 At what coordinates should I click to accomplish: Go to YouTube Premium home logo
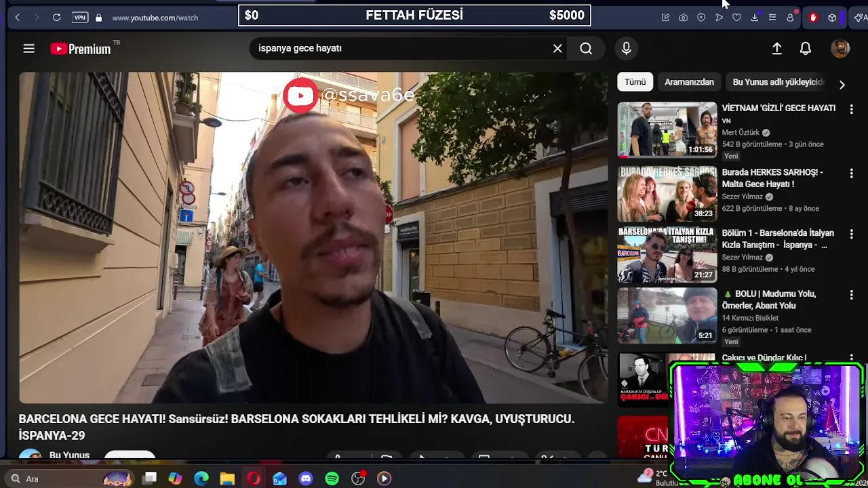pyautogui.click(x=81, y=49)
